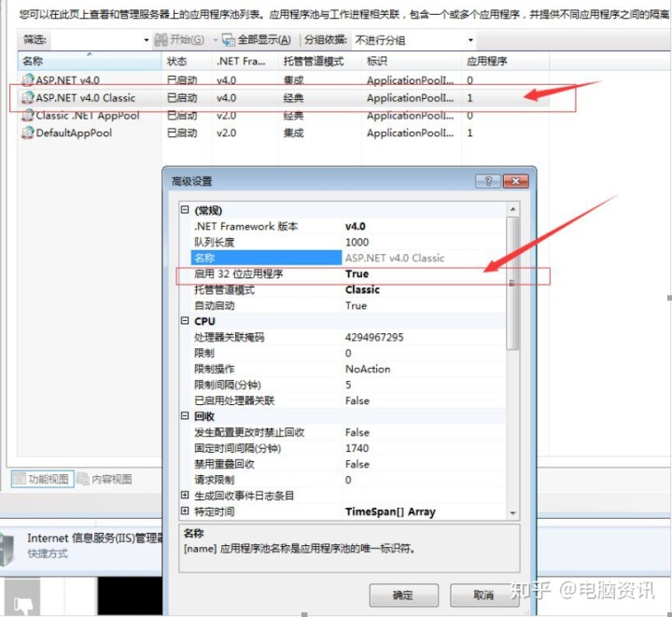Click the 确定 button

pos(404,596)
